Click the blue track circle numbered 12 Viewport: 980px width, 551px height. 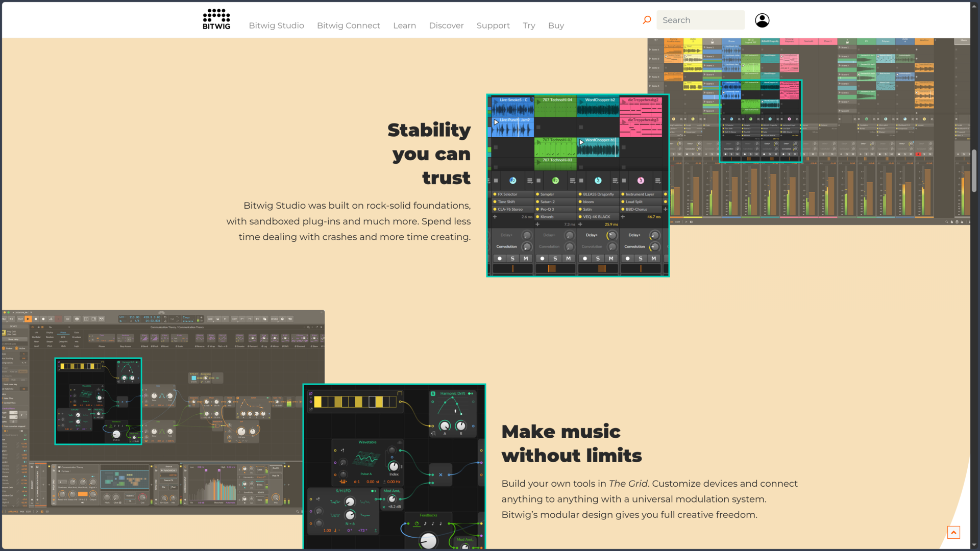512,181
